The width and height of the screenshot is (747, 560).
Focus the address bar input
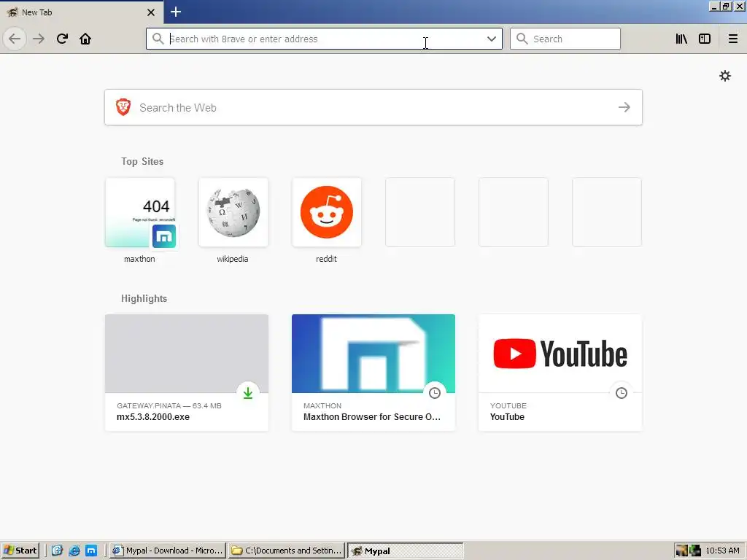click(x=324, y=39)
